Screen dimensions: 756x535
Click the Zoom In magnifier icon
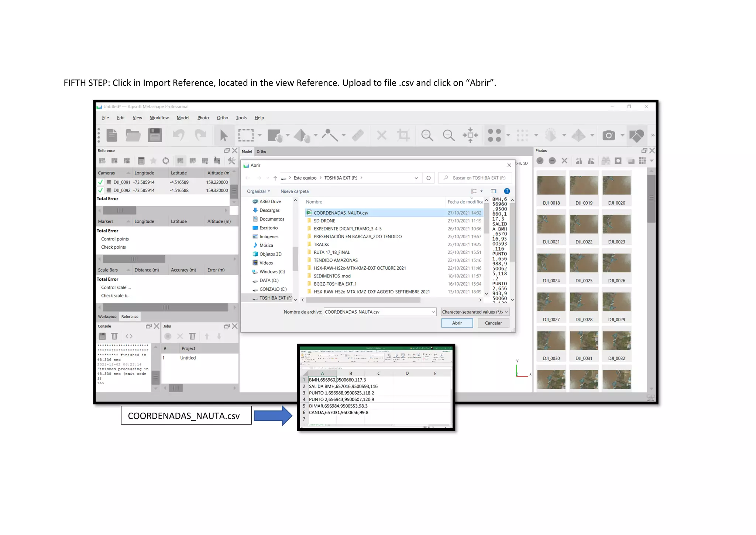[427, 135]
